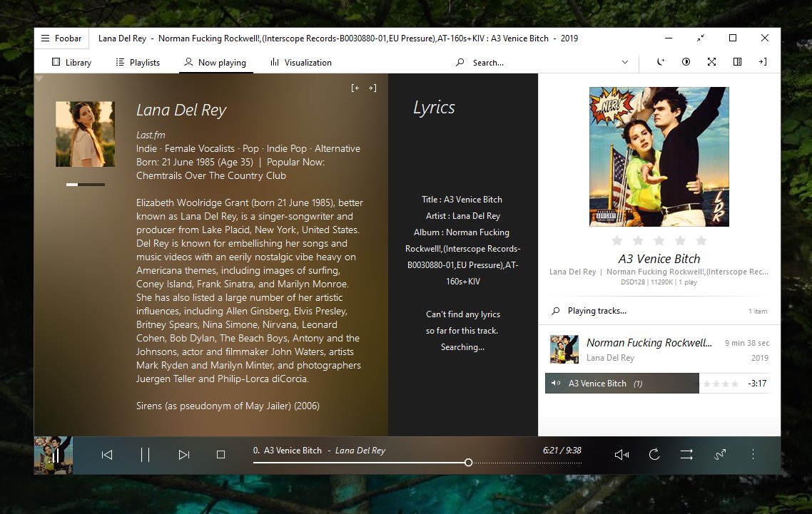812x514 pixels.
Task: Toggle the half-circle contrast theme icon
Action: pyautogui.click(x=686, y=61)
